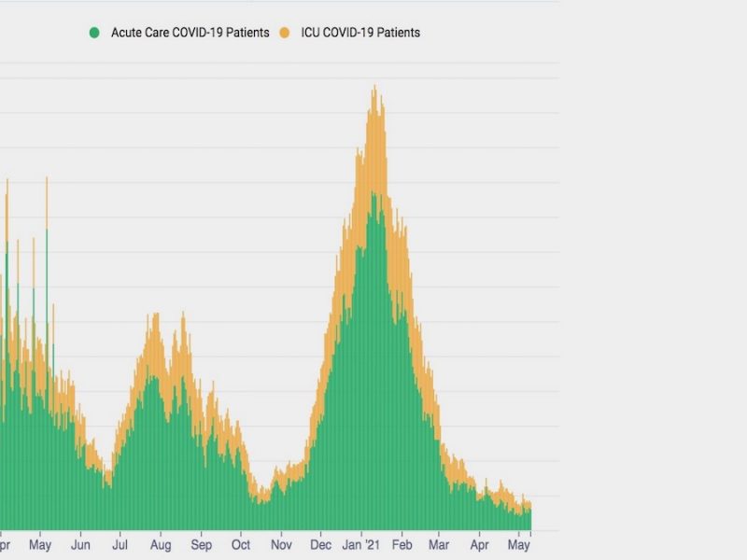747x560 pixels.
Task: Click the Apr label near the chart's right end
Action: (479, 544)
